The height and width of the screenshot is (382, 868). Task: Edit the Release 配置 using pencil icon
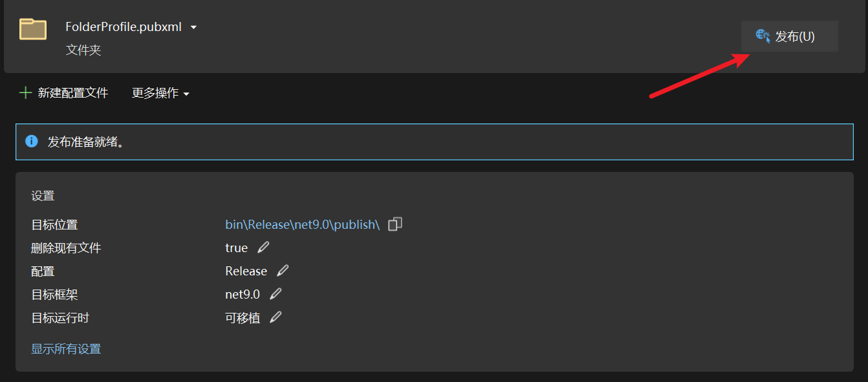click(x=283, y=271)
